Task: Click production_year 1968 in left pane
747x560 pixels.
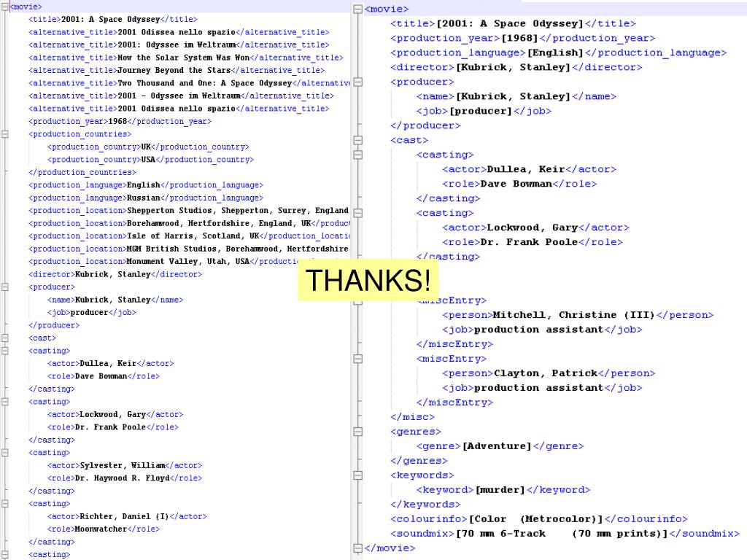Action: pyautogui.click(x=120, y=122)
